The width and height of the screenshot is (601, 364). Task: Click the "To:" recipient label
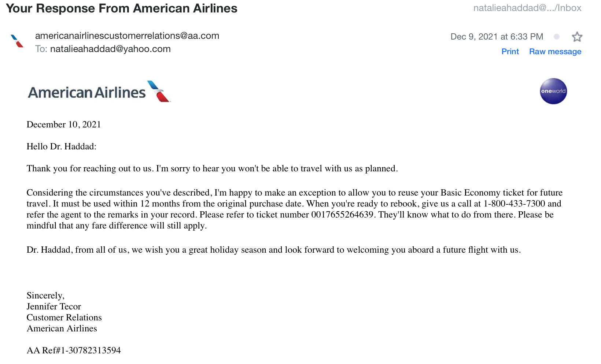point(41,49)
